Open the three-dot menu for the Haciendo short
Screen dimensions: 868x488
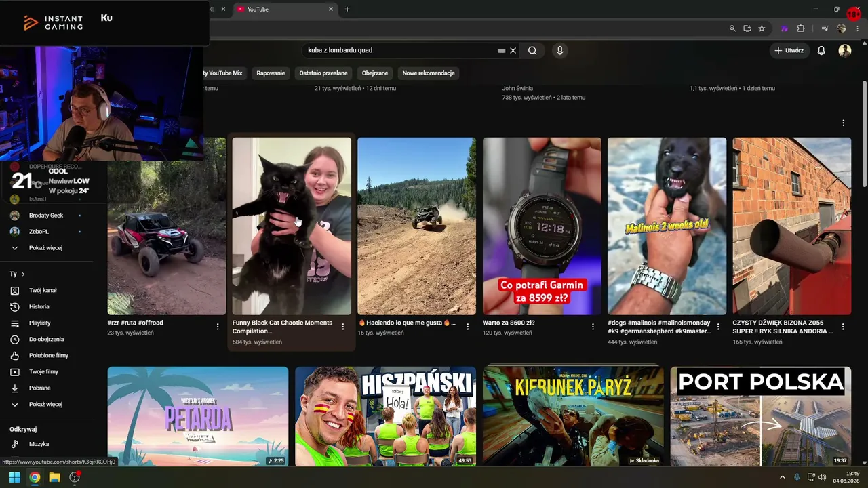(x=468, y=327)
